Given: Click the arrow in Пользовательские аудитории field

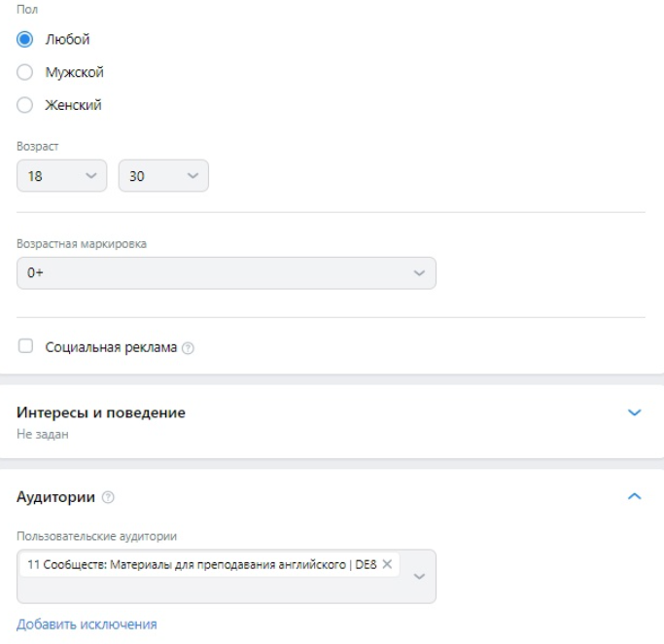Looking at the screenshot, I should [419, 576].
